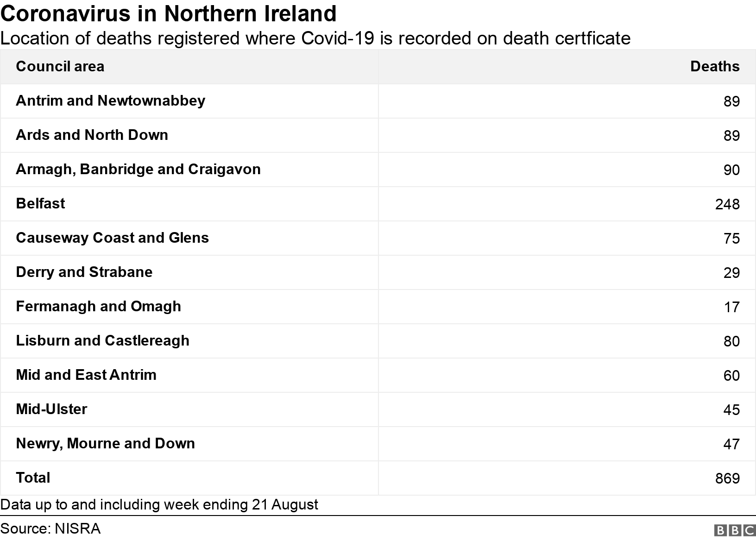This screenshot has height=541, width=756.
Task: Select Mid and East Antrim row
Action: tap(86, 375)
